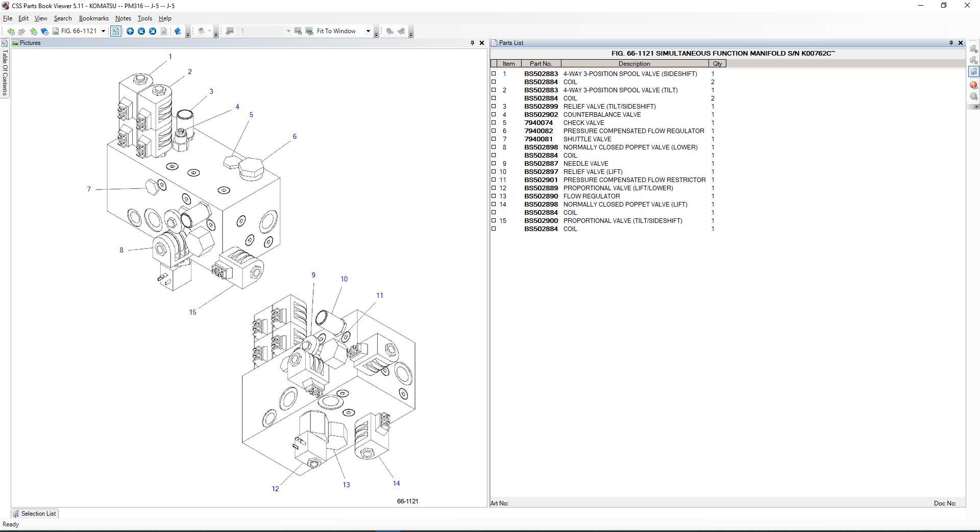Open the Tools menu
This screenshot has height=532, width=980.
pyautogui.click(x=144, y=18)
